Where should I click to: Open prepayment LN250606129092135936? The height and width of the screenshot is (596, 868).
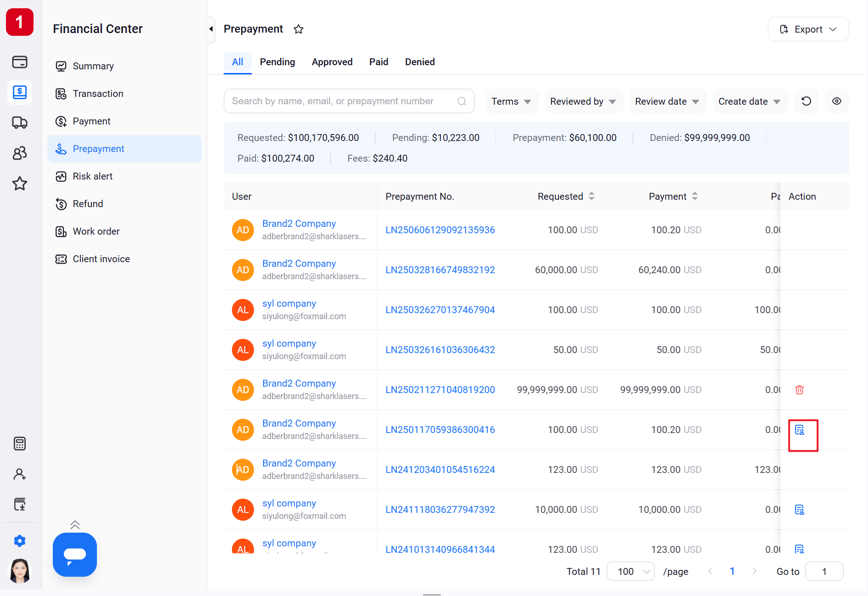[440, 230]
